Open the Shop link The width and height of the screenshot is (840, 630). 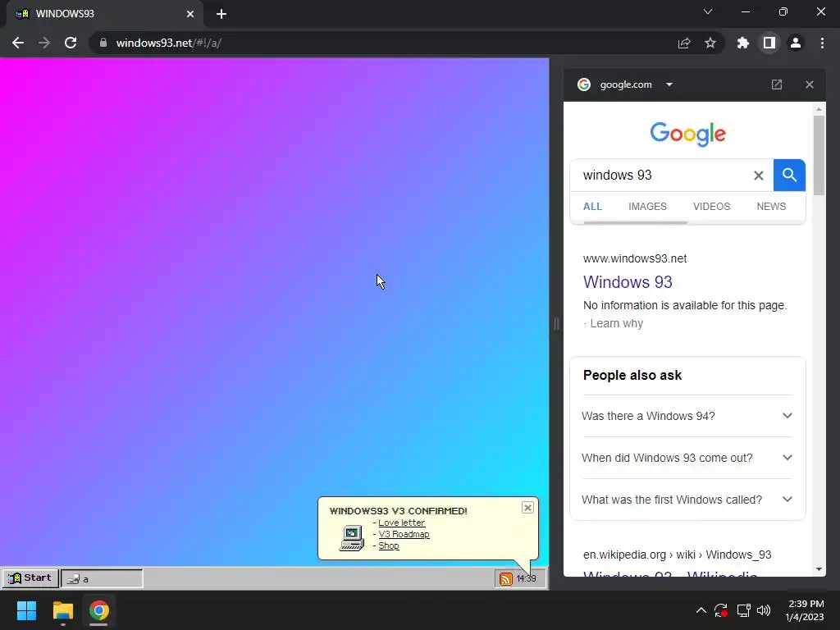(x=388, y=546)
